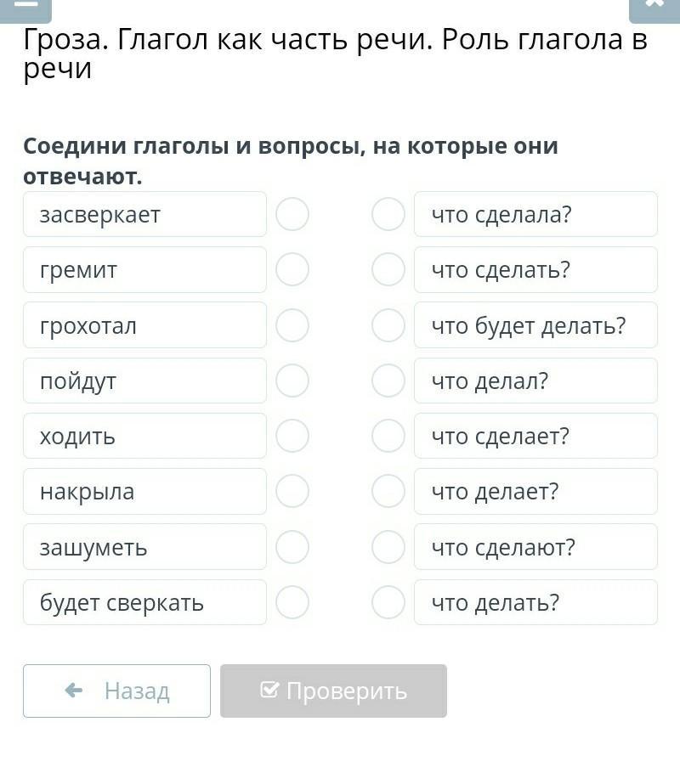The height and width of the screenshot is (784, 680).
Task: Click the back arrow icon in Назад
Action: pos(74,691)
